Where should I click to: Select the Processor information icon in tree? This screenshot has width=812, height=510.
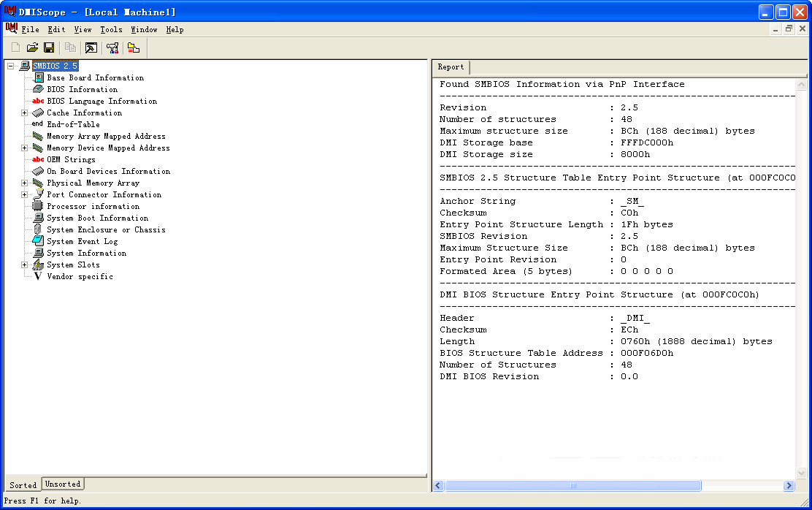38,206
